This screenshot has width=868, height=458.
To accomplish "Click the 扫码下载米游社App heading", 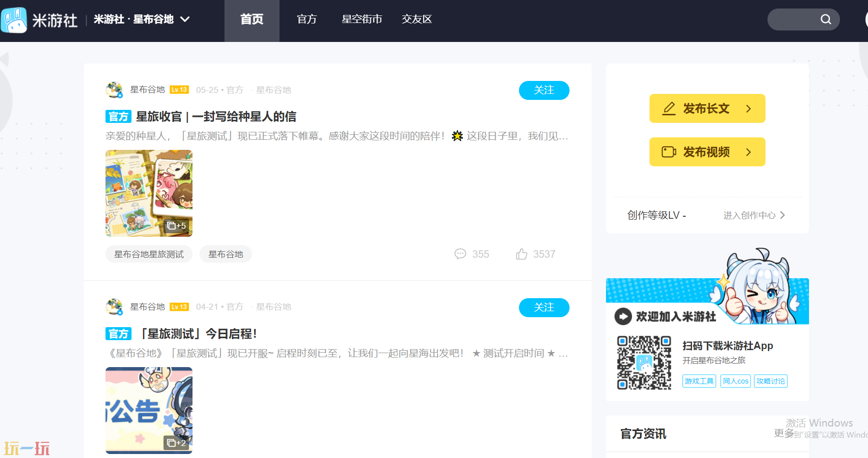I will click(727, 346).
